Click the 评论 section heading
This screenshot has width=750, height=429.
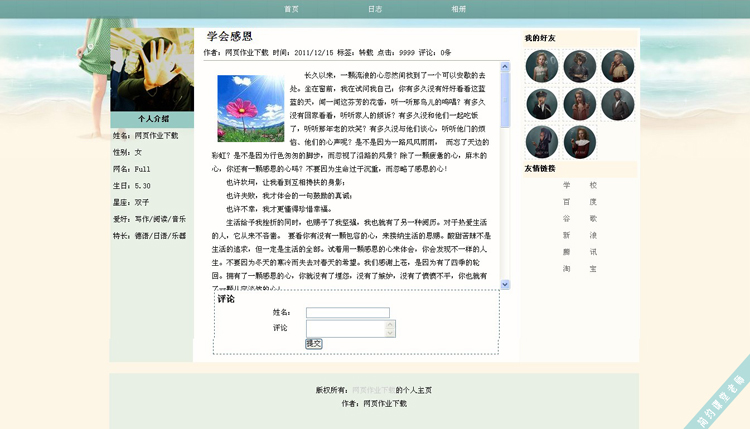226,299
